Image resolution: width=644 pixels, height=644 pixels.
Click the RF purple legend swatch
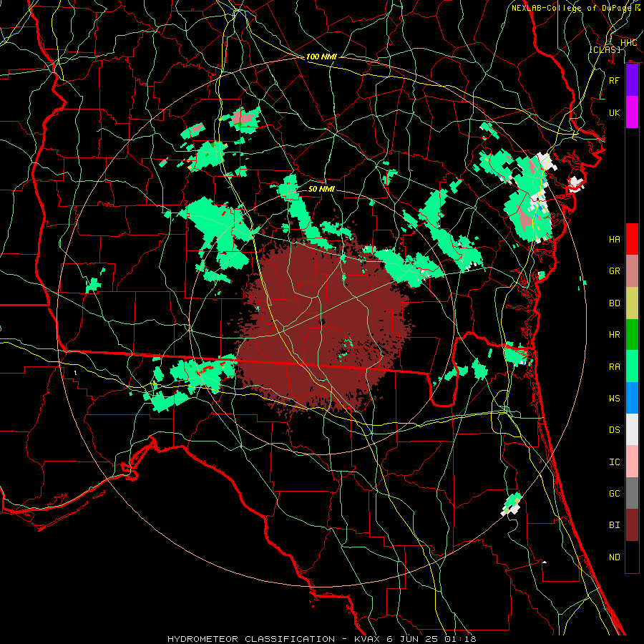pyautogui.click(x=632, y=80)
